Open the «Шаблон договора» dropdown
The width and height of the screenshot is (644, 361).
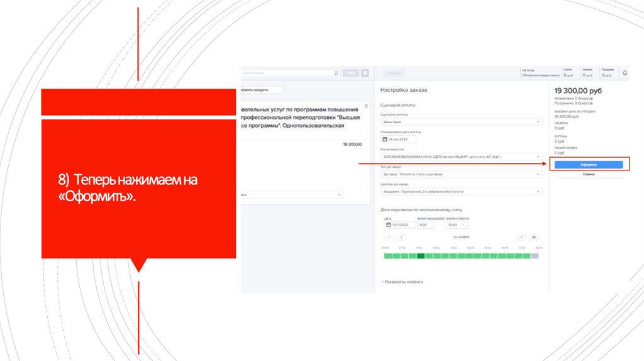pos(461,191)
